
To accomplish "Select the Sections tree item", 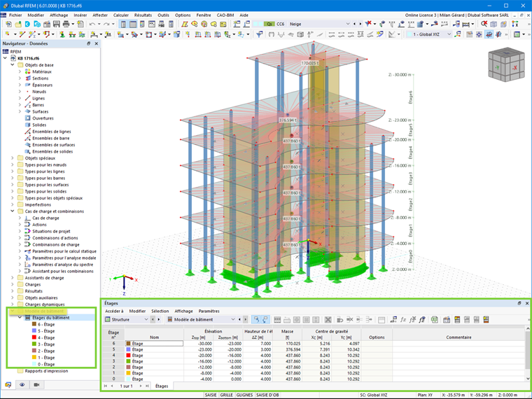I will click(40, 78).
